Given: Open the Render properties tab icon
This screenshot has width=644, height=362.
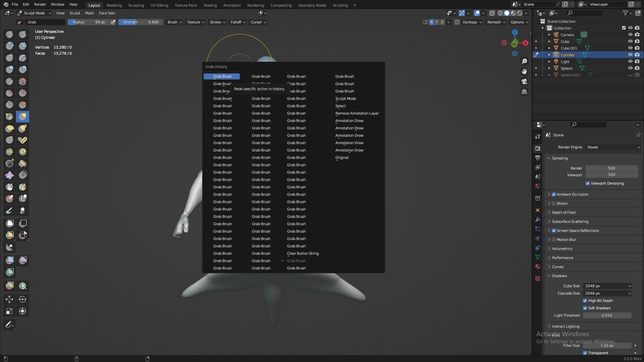Looking at the screenshot, I should [538, 148].
